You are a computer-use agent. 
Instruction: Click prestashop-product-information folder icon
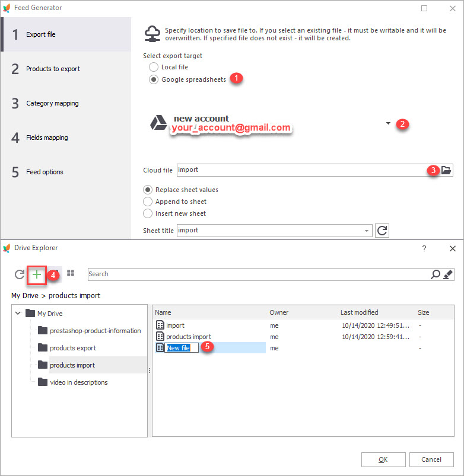43,330
